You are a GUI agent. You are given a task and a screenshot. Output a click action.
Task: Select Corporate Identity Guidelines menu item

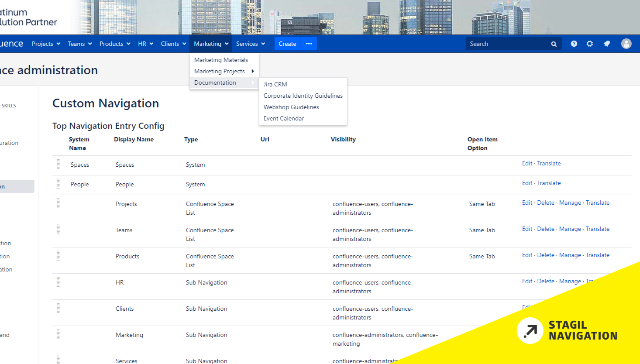pyautogui.click(x=303, y=96)
